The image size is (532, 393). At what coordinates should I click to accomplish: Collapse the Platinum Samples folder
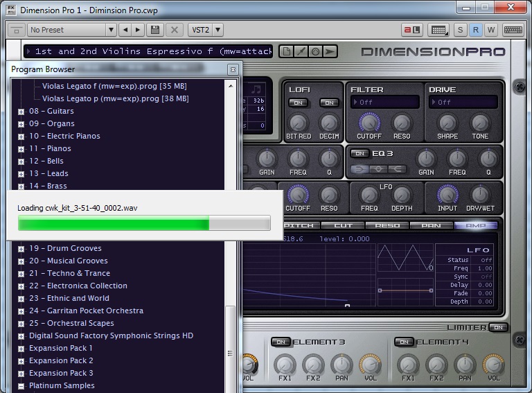pos(21,386)
